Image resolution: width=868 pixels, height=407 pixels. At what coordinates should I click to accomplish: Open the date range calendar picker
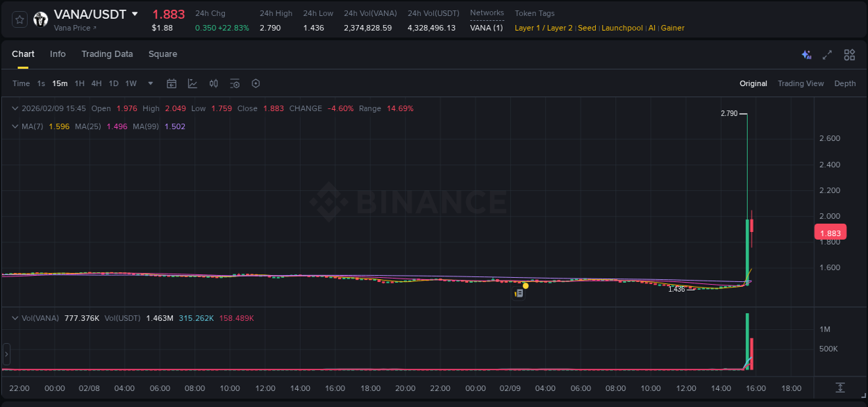pyautogui.click(x=172, y=83)
